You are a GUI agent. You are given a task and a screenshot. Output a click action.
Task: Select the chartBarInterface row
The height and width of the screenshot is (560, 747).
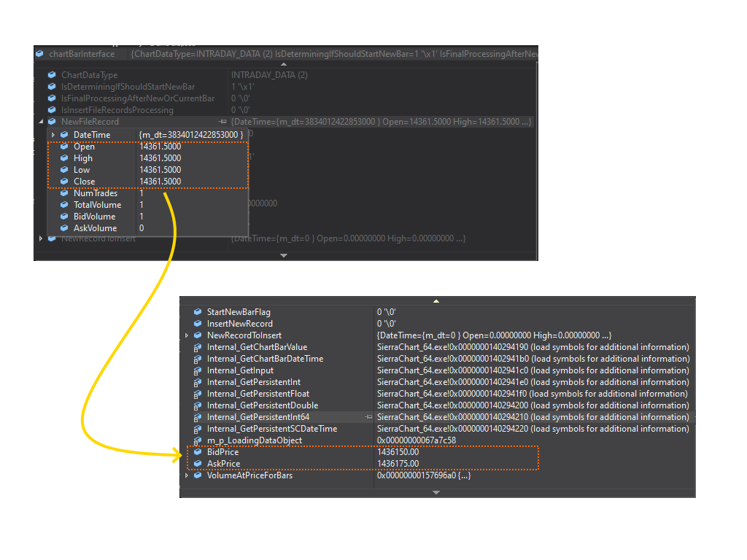point(286,54)
